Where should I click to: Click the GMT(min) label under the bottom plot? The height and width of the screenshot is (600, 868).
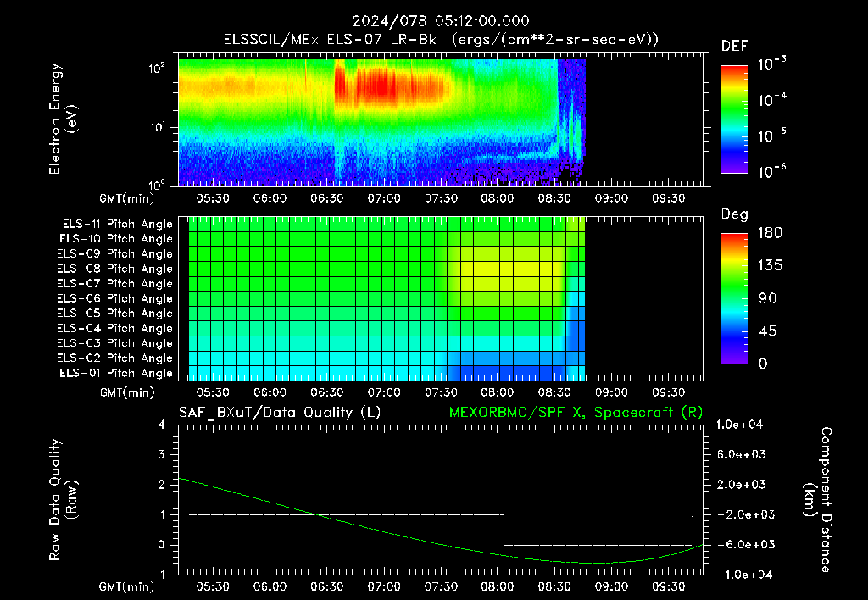coord(127,586)
